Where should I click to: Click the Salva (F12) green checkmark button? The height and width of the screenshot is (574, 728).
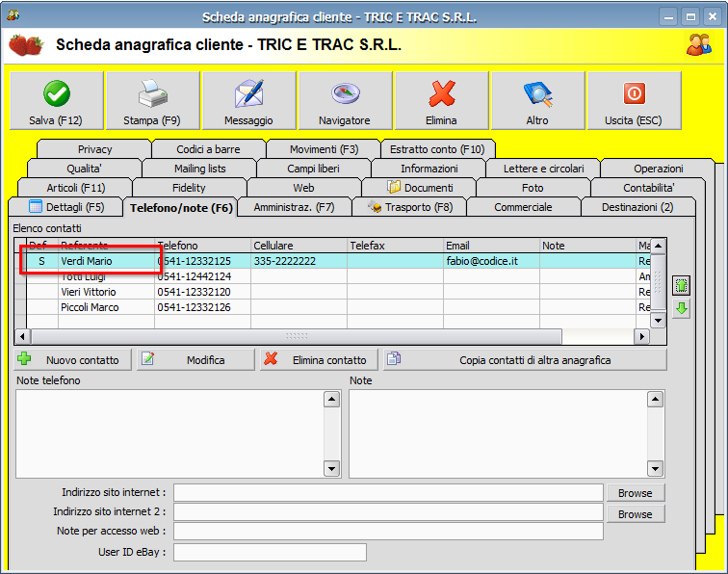[57, 100]
